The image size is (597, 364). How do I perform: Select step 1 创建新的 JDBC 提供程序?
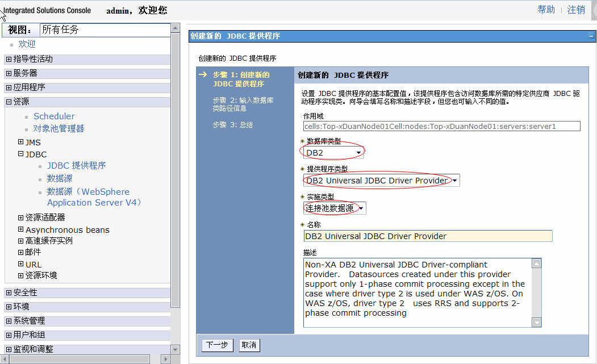[241, 79]
